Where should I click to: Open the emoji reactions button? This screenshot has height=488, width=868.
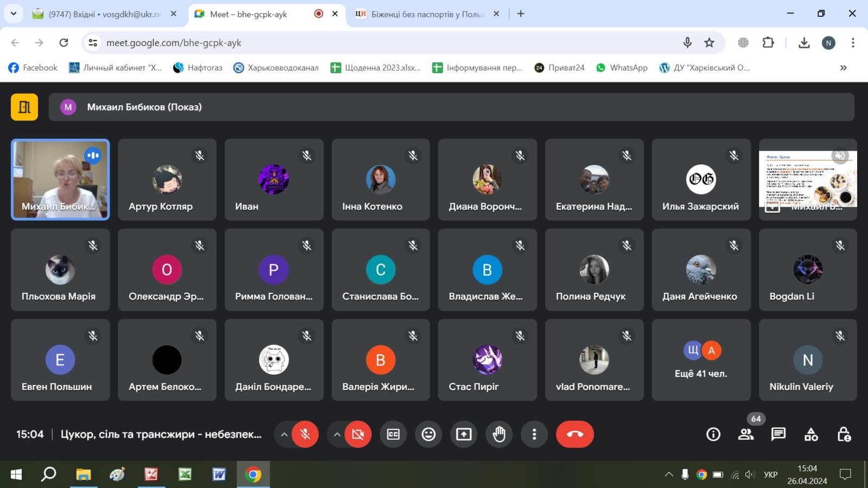(429, 434)
